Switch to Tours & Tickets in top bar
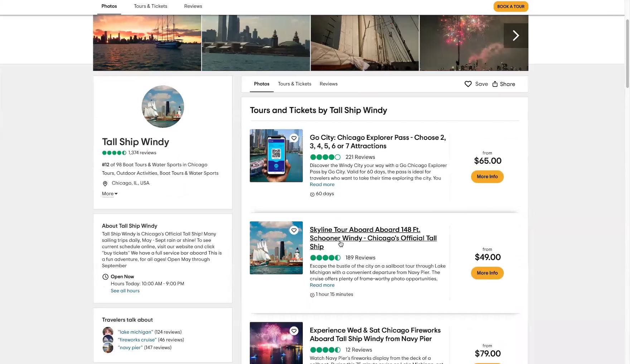This screenshot has height=364, width=630. pyautogui.click(x=150, y=6)
